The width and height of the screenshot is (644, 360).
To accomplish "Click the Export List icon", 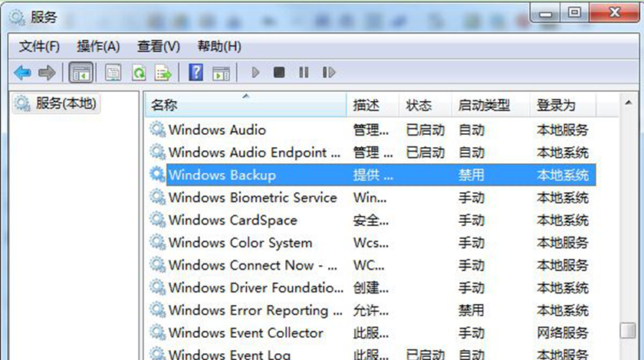I will (163, 73).
